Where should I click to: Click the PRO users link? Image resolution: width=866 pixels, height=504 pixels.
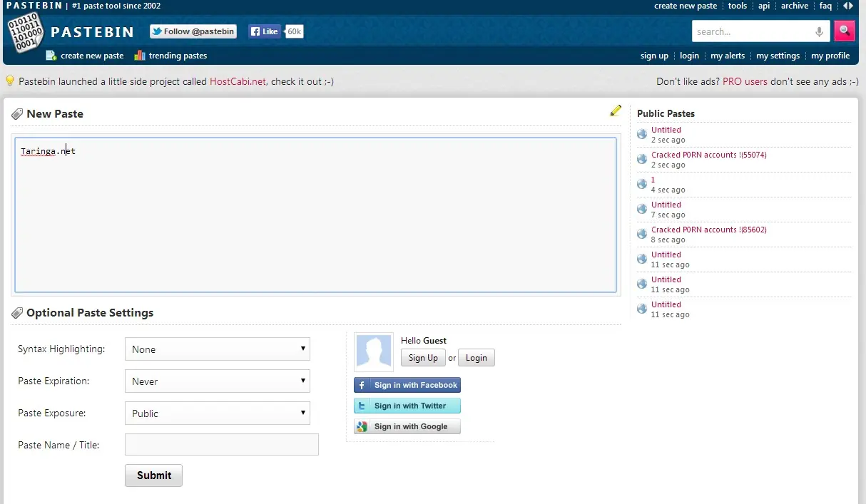click(745, 81)
